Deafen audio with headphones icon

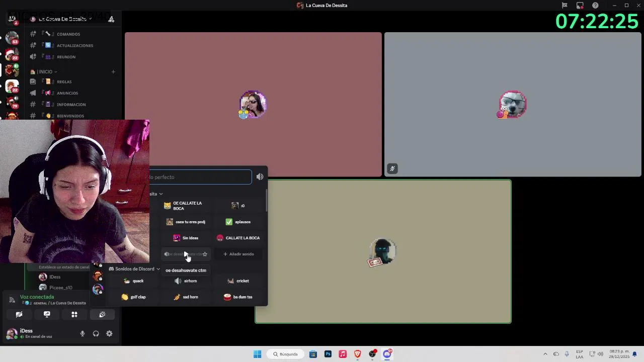[96, 334]
